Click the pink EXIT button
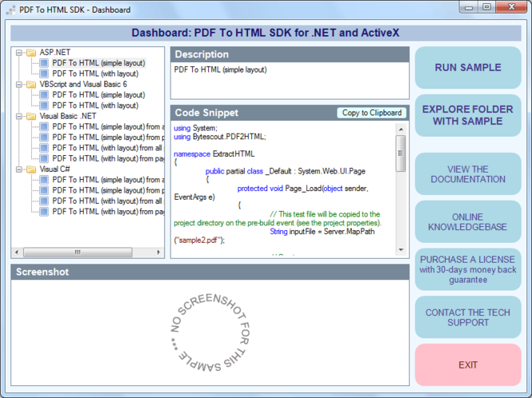Image resolution: width=532 pixels, height=398 pixels. pos(468,364)
